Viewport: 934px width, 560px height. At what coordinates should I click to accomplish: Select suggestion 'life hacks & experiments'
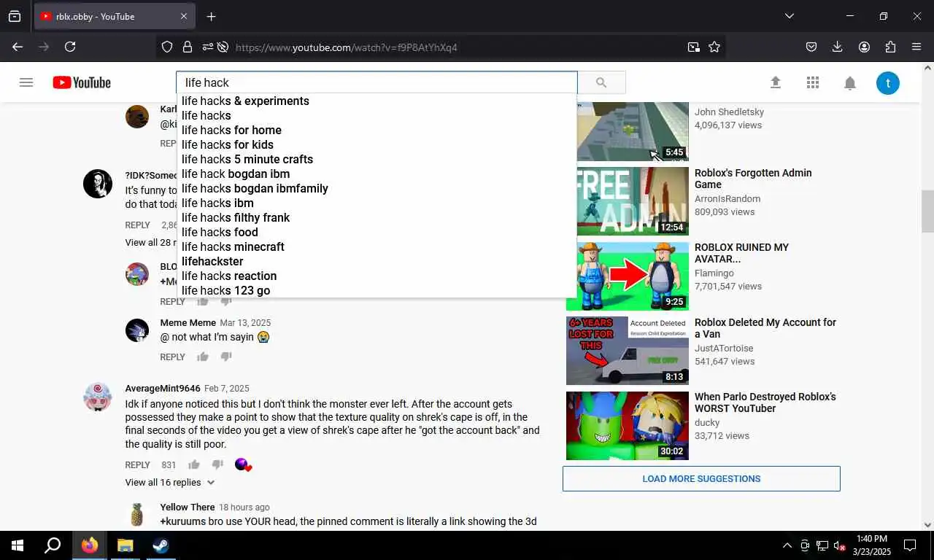pos(377,101)
